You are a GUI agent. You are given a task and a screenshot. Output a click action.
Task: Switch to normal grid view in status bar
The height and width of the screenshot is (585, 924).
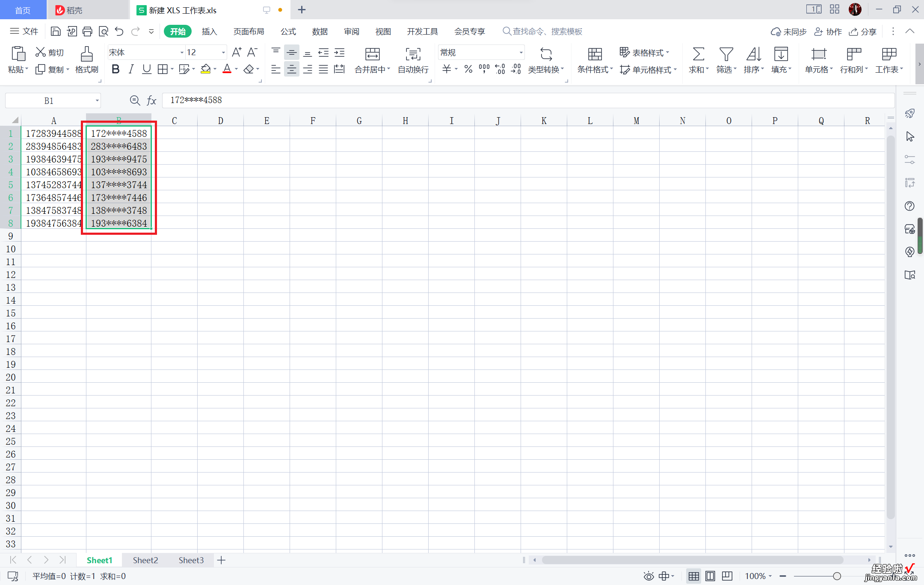click(693, 576)
